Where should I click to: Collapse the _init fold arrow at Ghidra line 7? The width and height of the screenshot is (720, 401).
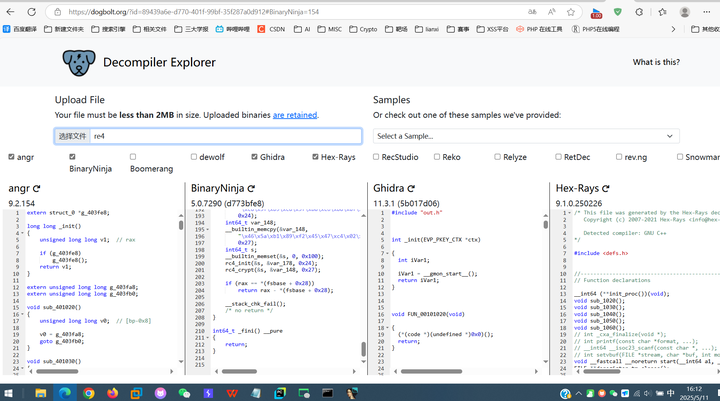[388, 253]
